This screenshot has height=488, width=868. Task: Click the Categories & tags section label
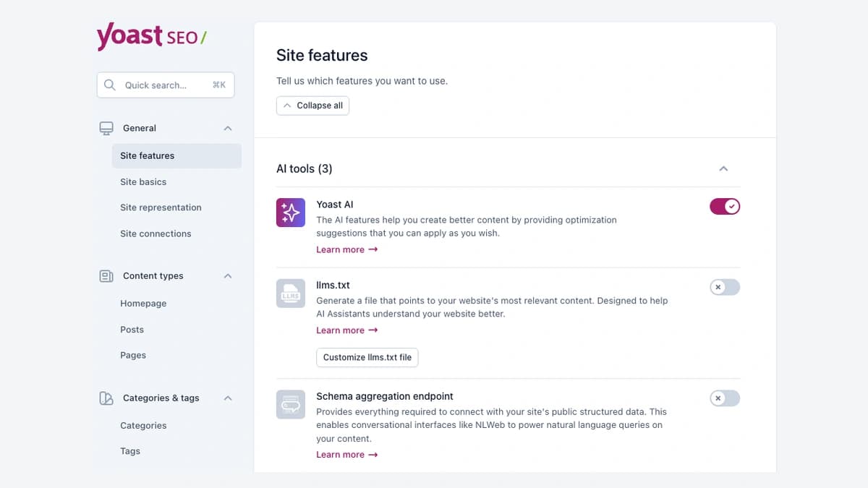[161, 398]
